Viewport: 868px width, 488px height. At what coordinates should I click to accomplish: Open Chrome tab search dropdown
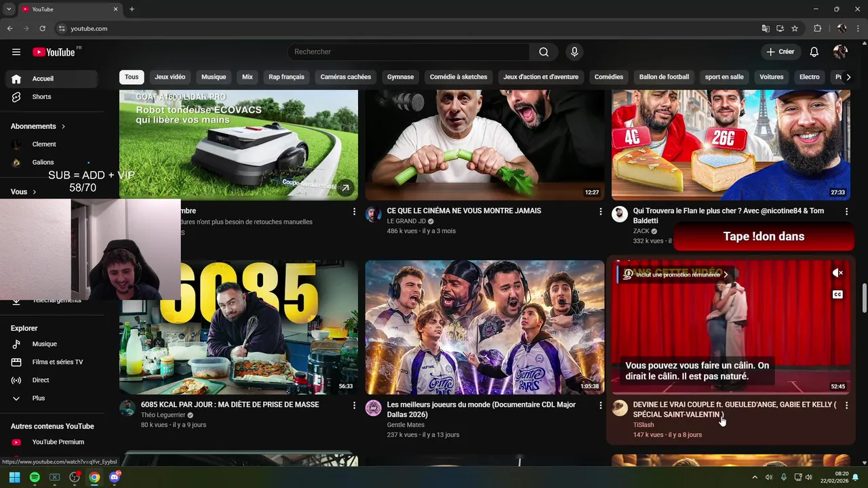[9, 9]
